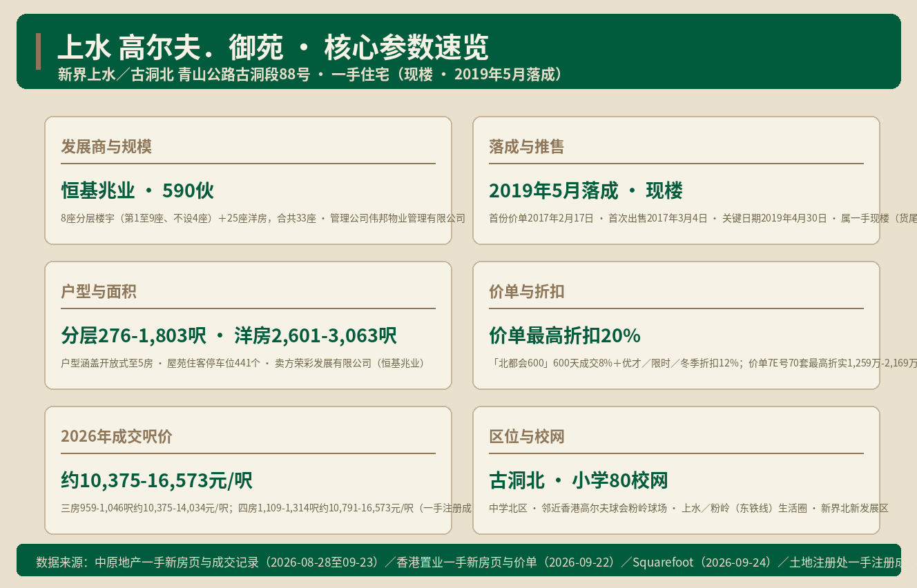Select the value 恒基兆业 · 590伙
The height and width of the screenshot is (588, 917).
tap(137, 190)
